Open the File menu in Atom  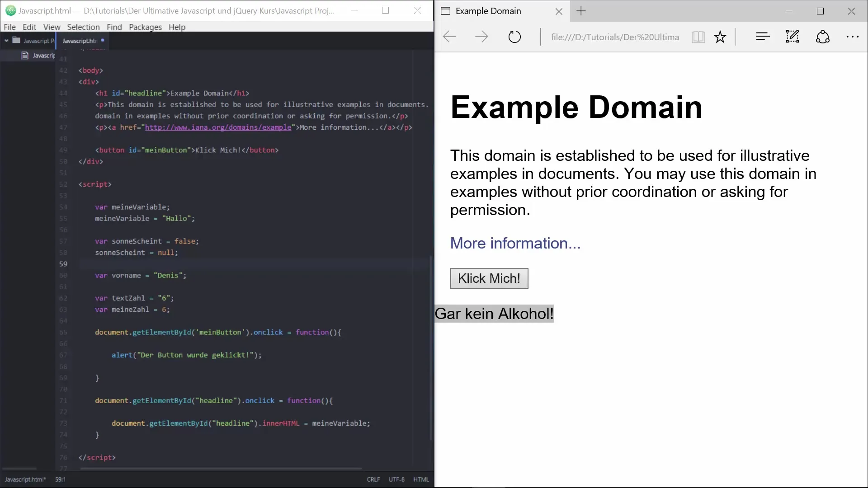pos(9,27)
